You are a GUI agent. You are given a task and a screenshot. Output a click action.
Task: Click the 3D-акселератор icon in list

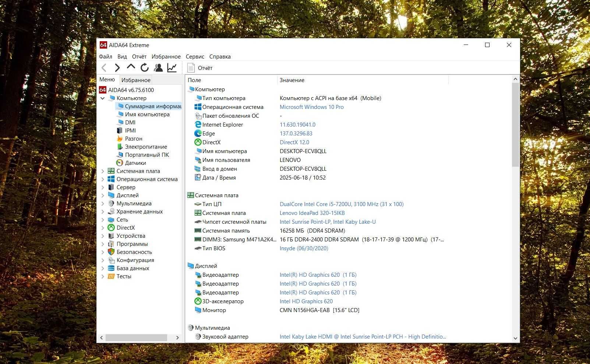[198, 301]
